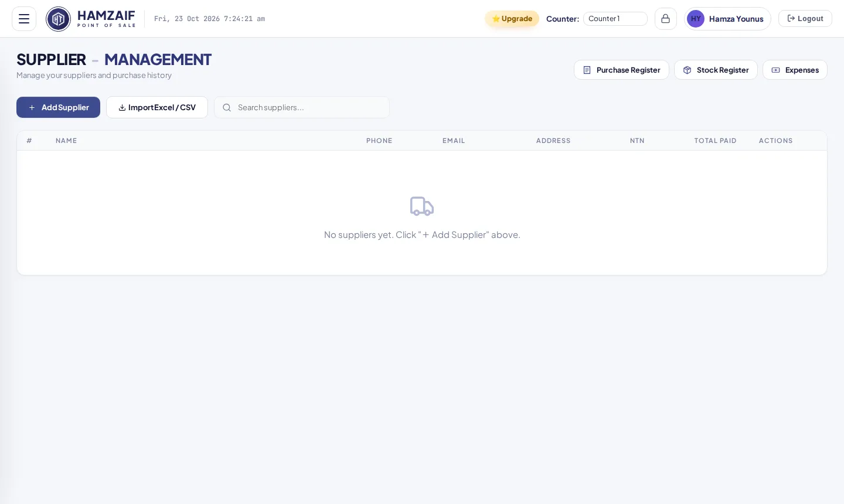Focus the Search suppliers field
The image size is (844, 504).
coord(302,107)
